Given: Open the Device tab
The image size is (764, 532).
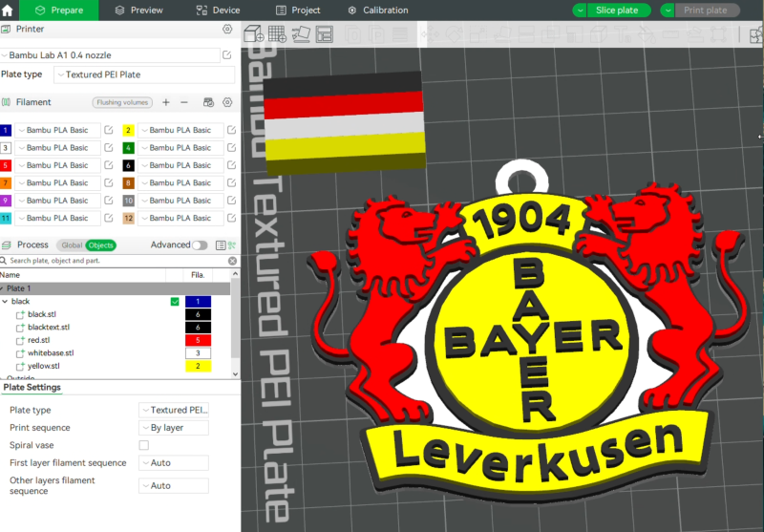Looking at the screenshot, I should click(218, 11).
